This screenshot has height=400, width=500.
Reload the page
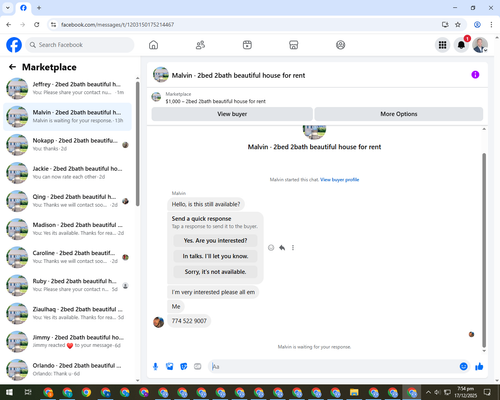(x=37, y=24)
